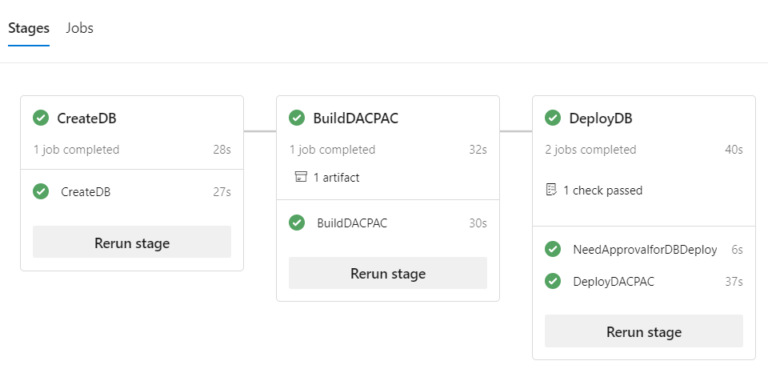Click the green check beside CreateDB job row
Viewport: 768px width, 365px height.
(41, 192)
